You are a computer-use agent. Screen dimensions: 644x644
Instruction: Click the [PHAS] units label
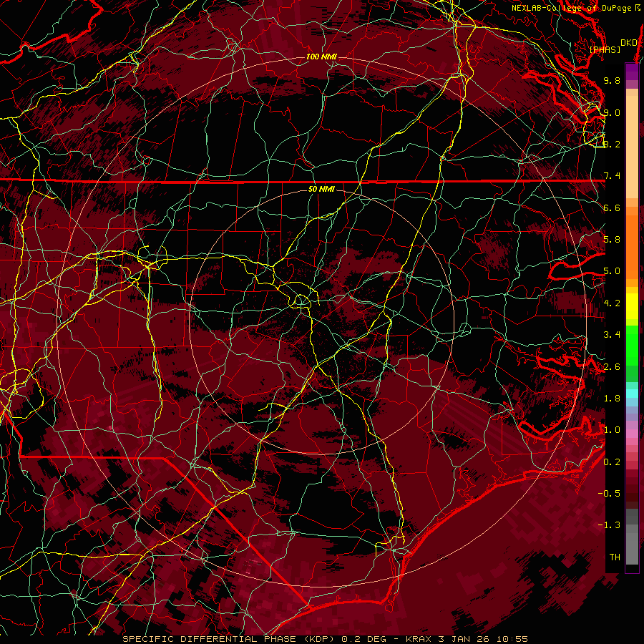coord(605,50)
